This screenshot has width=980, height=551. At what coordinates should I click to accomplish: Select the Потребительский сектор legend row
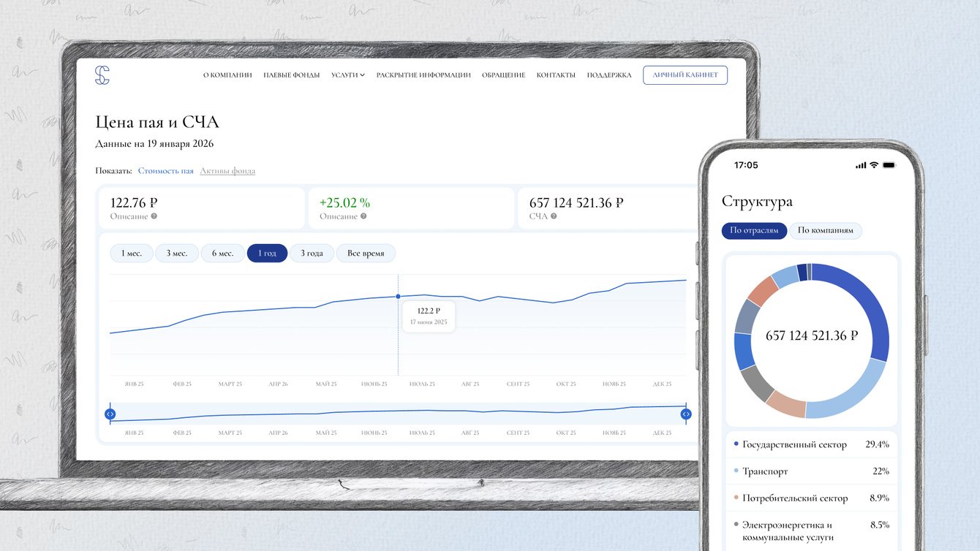click(x=811, y=498)
